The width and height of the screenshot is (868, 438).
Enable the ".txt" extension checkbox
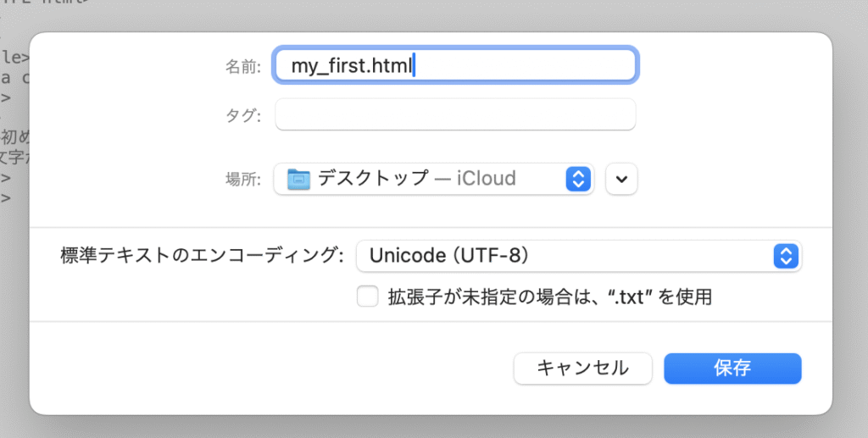pos(367,297)
